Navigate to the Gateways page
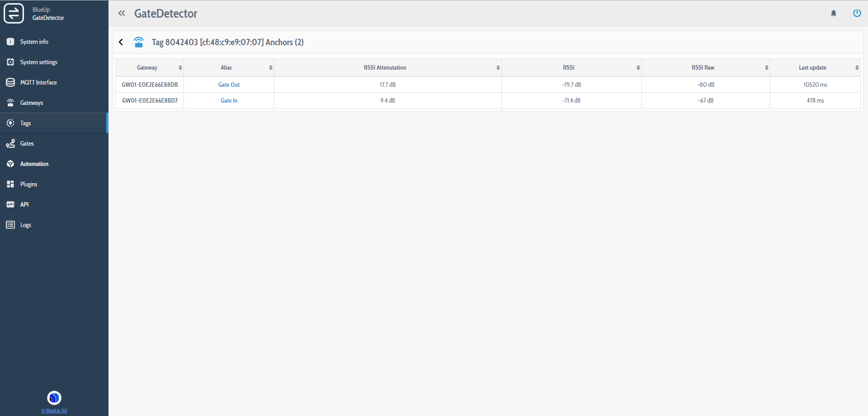The height and width of the screenshot is (416, 868). coord(32,103)
